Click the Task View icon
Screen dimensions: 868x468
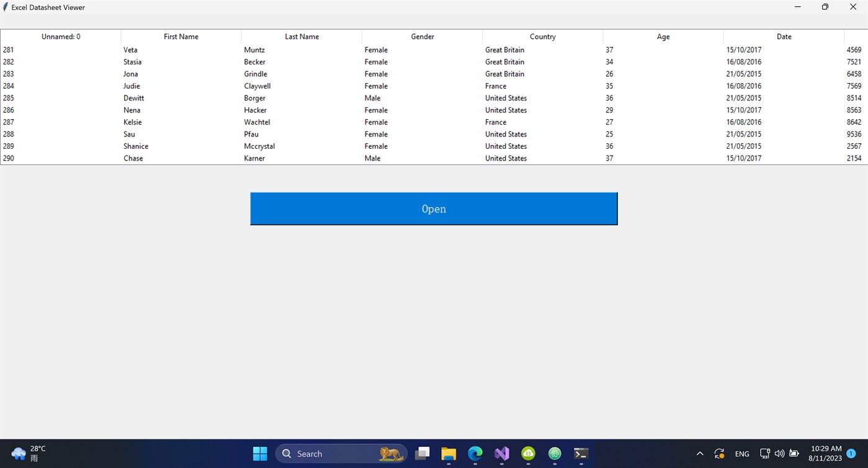pos(422,453)
